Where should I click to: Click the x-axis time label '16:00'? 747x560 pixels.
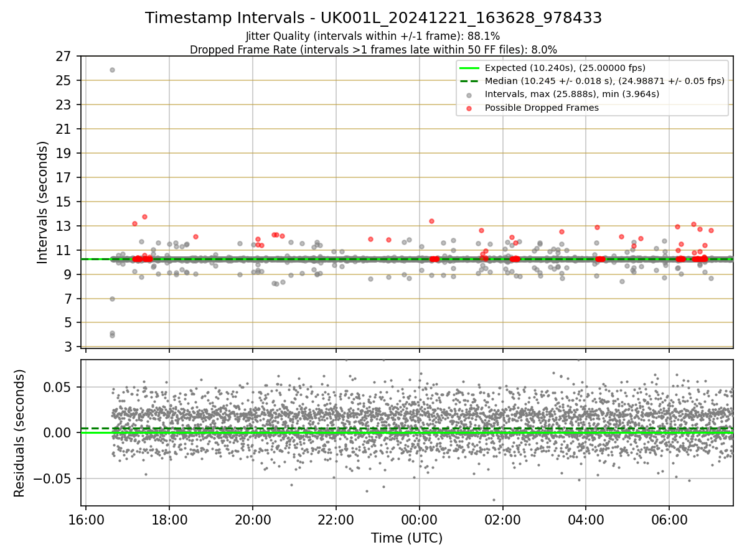86,520
